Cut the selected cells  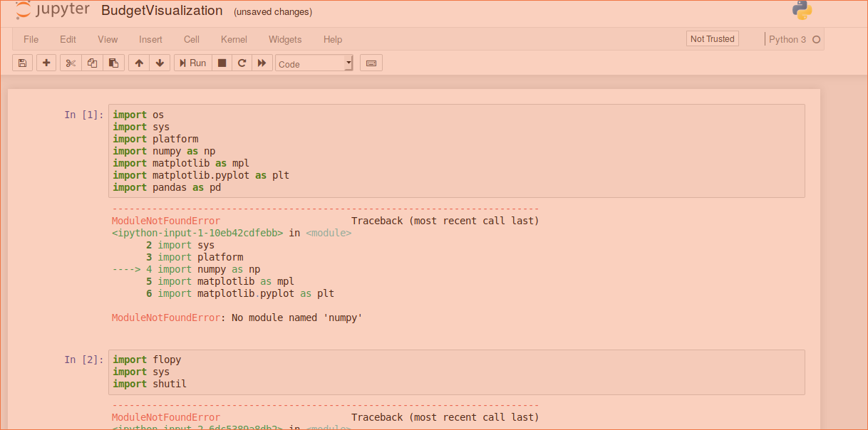tap(71, 63)
